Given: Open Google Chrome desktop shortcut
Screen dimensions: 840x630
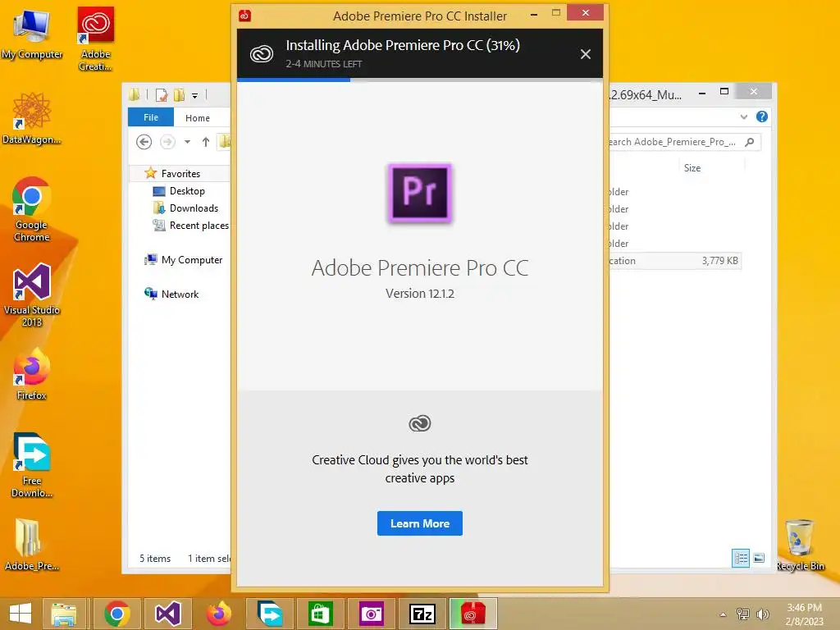Looking at the screenshot, I should point(32,209).
